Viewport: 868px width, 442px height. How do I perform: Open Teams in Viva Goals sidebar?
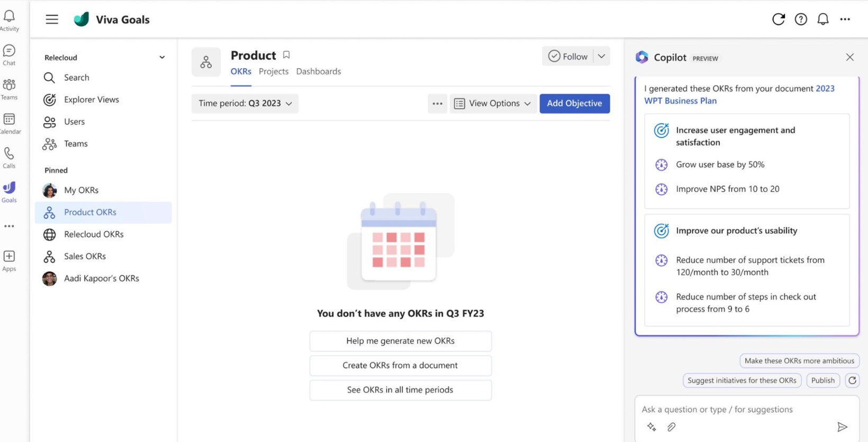(104, 143)
